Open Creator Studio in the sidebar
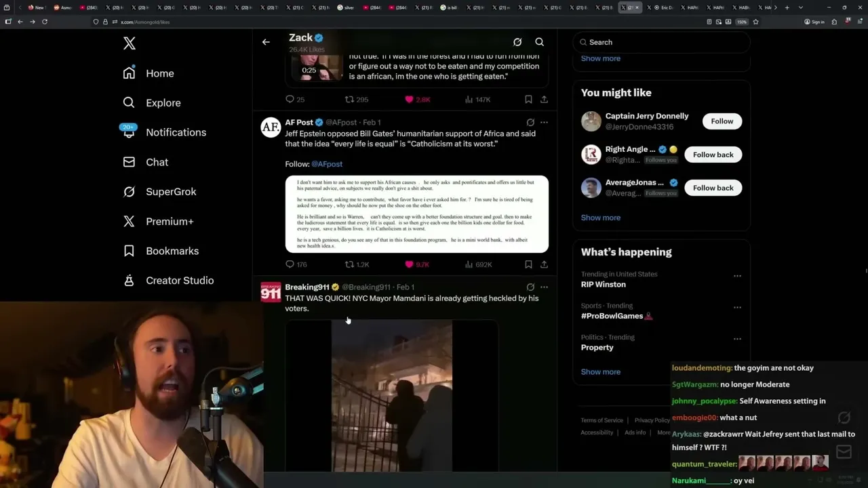This screenshot has height=488, width=868. (168, 281)
